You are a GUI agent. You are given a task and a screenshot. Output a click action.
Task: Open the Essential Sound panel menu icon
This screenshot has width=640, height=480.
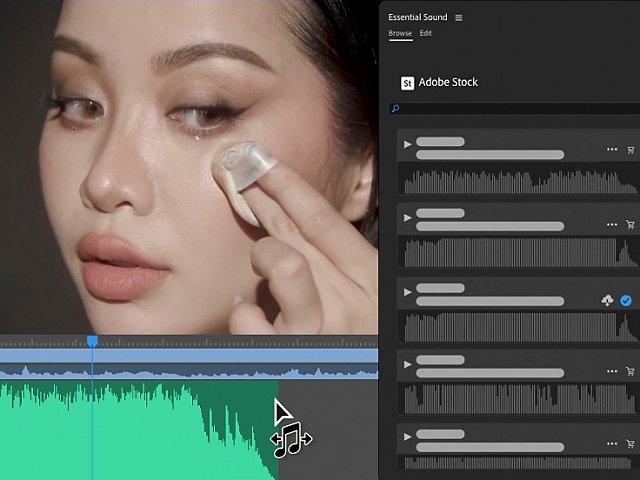click(459, 18)
